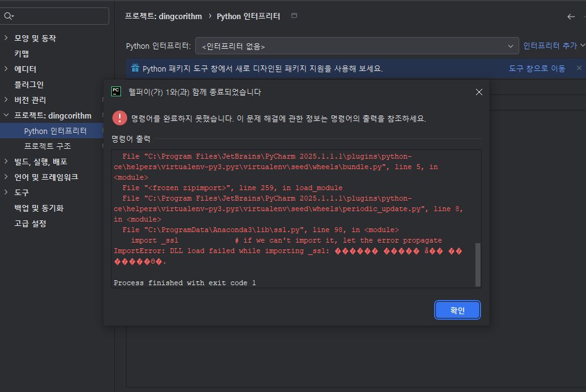
Task: Click the red error exclamation icon
Action: [120, 118]
